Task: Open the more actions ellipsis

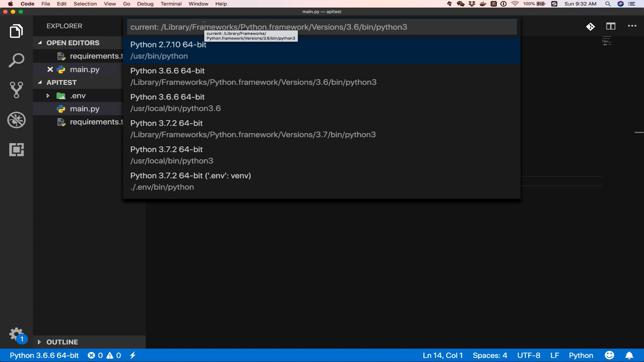Action: click(x=632, y=26)
